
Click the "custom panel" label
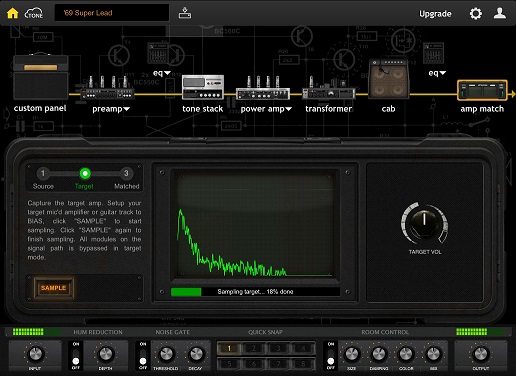[x=40, y=108]
